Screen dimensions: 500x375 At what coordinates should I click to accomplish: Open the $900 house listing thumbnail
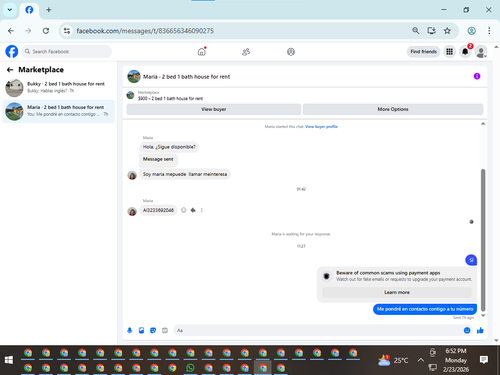[130, 95]
